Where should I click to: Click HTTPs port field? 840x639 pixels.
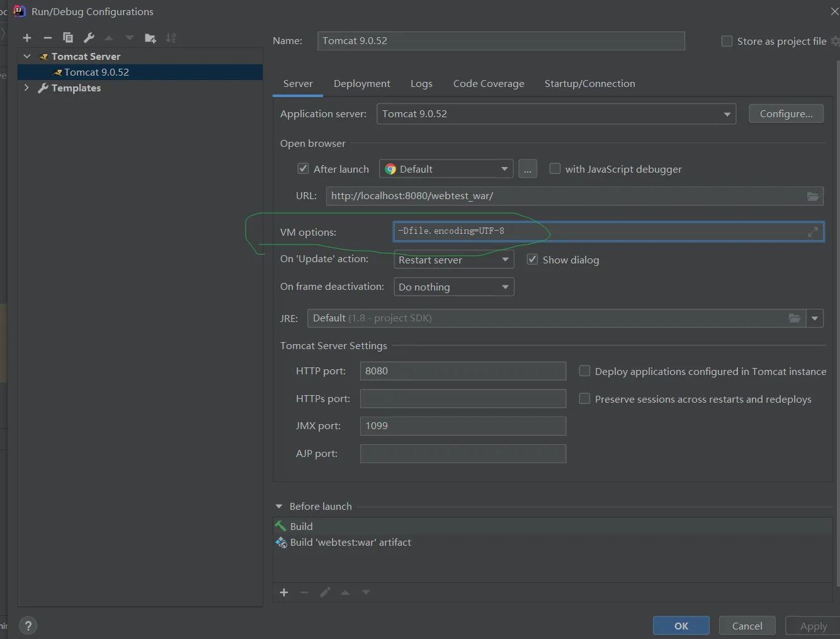463,398
